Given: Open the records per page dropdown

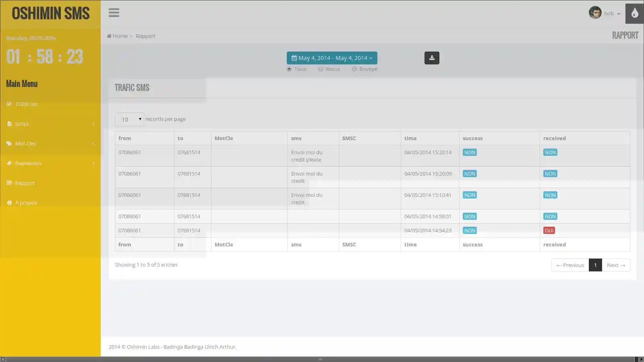Looking at the screenshot, I should coord(129,120).
